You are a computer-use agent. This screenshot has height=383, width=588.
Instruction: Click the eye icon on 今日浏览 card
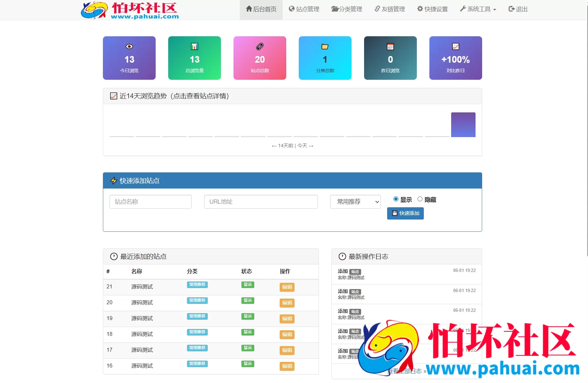point(129,46)
